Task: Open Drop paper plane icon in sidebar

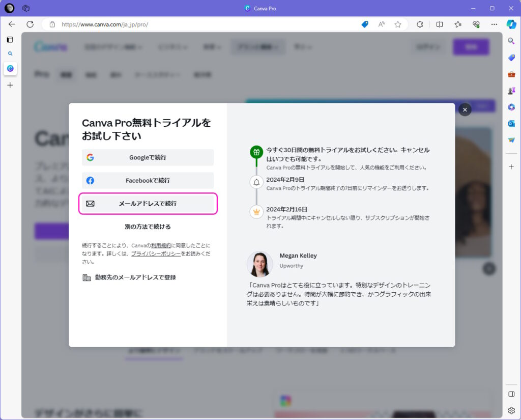Action: pyautogui.click(x=511, y=140)
